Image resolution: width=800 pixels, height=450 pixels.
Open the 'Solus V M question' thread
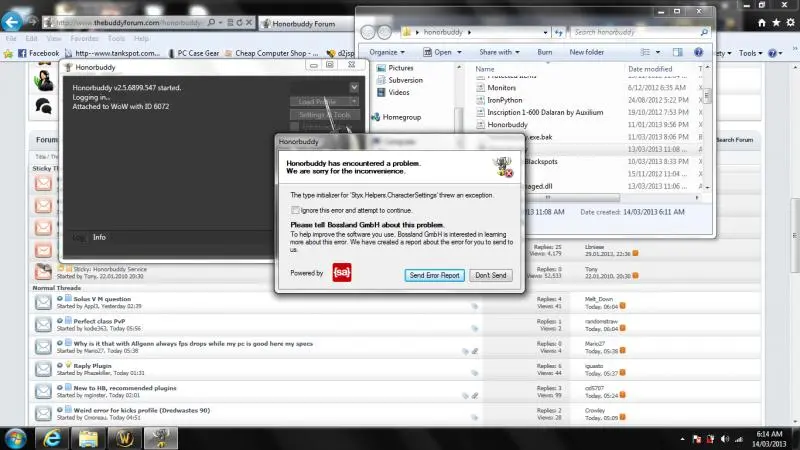[x=102, y=299]
